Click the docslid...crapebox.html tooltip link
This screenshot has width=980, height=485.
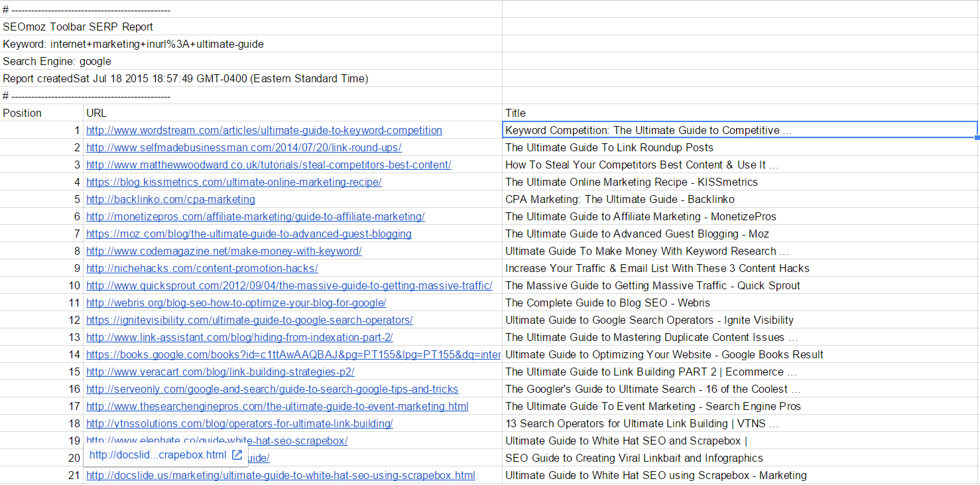(x=158, y=455)
